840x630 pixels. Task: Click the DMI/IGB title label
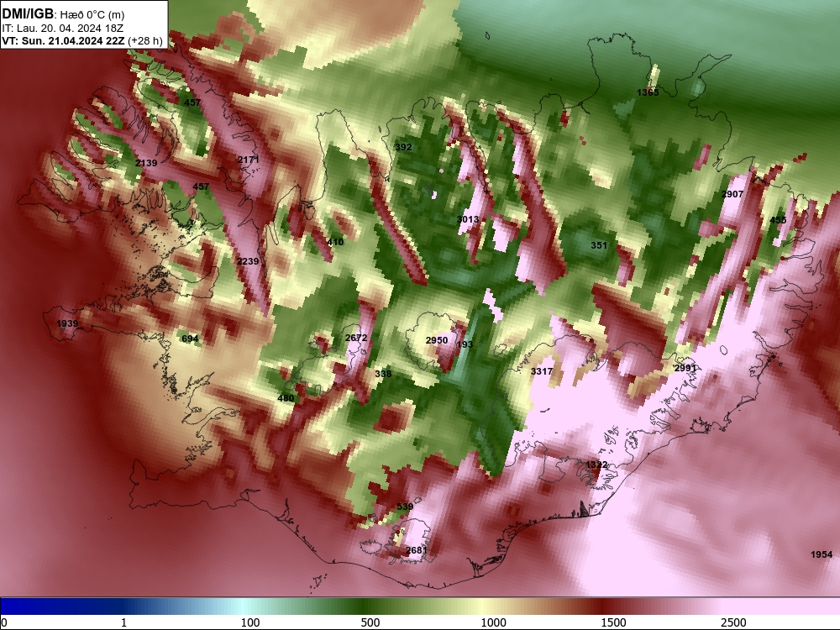(28, 13)
